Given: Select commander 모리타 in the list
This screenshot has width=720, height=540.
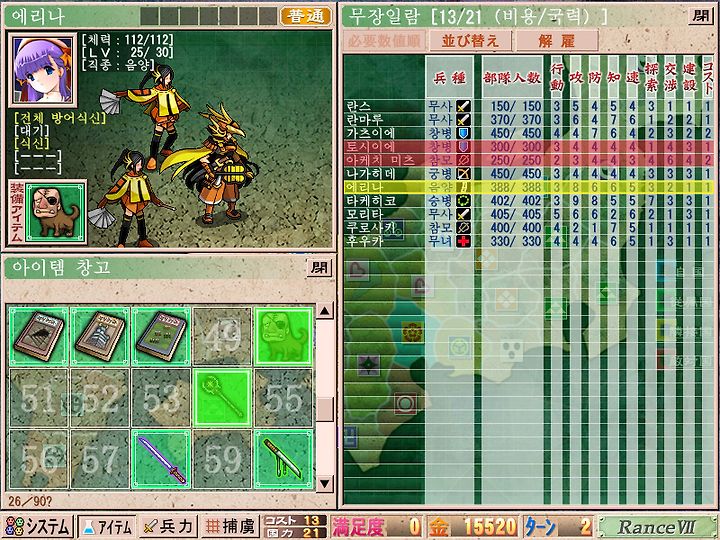Looking at the screenshot, I should pos(528,214).
